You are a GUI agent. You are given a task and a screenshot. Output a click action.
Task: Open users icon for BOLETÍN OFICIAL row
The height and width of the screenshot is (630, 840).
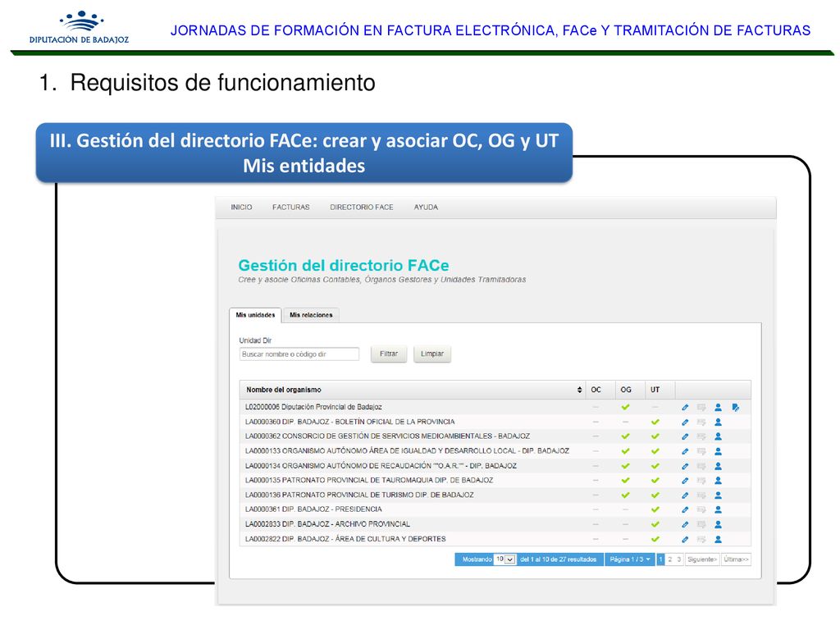(x=718, y=422)
